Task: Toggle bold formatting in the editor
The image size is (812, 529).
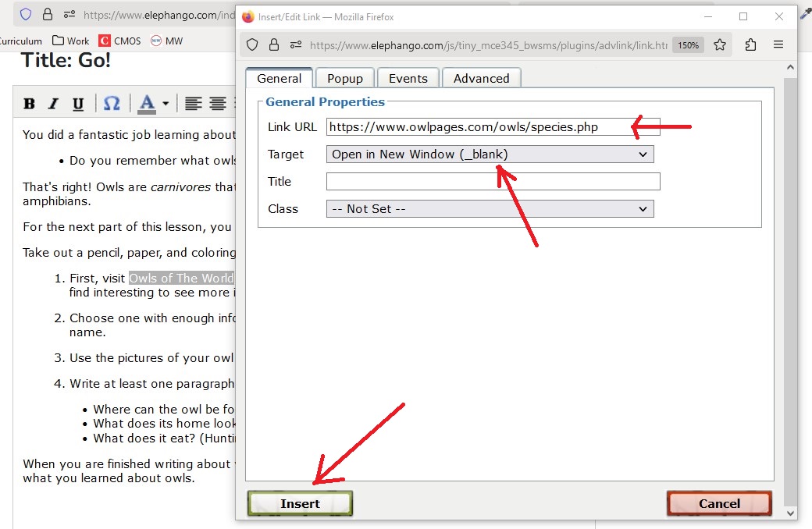Action: [30, 104]
